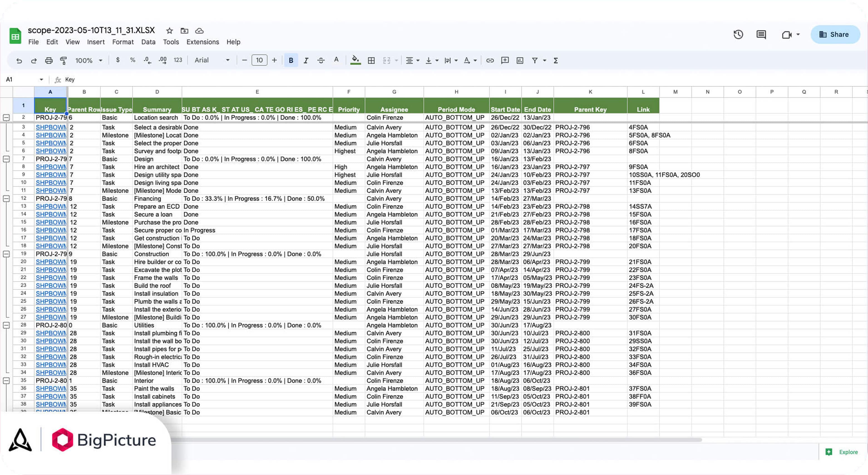This screenshot has height=475, width=868.
Task: Click Increase decimal places icon
Action: 163,60
